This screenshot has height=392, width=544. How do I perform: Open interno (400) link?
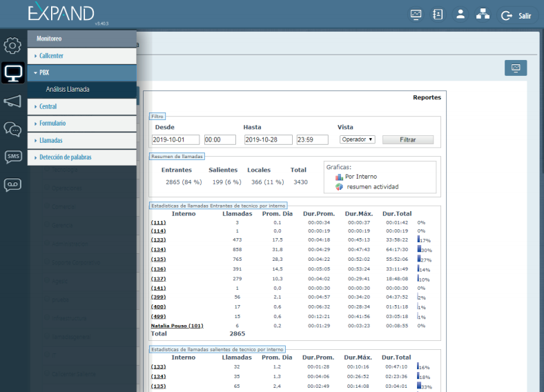pos(158,307)
